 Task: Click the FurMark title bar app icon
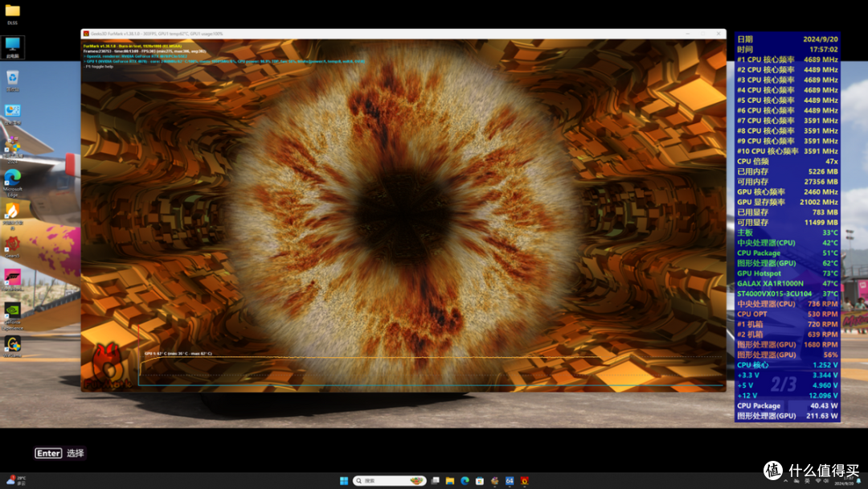pyautogui.click(x=86, y=34)
